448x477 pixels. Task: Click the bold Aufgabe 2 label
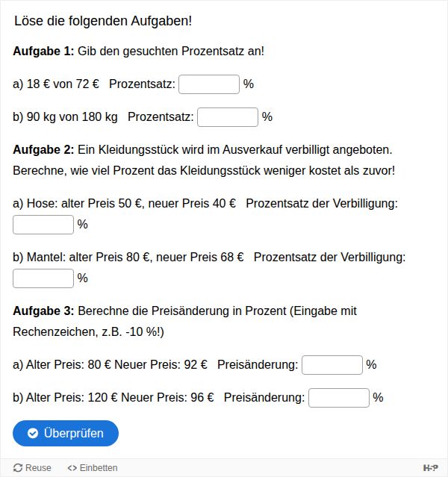point(43,150)
